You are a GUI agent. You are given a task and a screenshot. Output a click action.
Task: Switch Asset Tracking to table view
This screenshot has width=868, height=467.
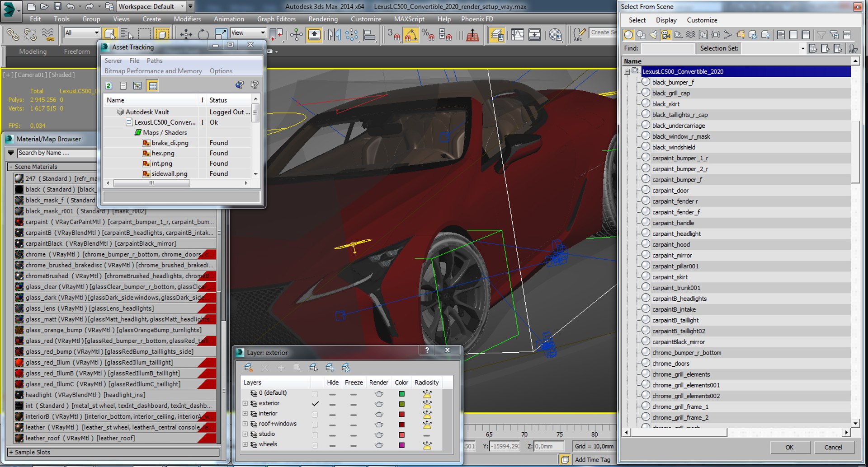click(153, 85)
